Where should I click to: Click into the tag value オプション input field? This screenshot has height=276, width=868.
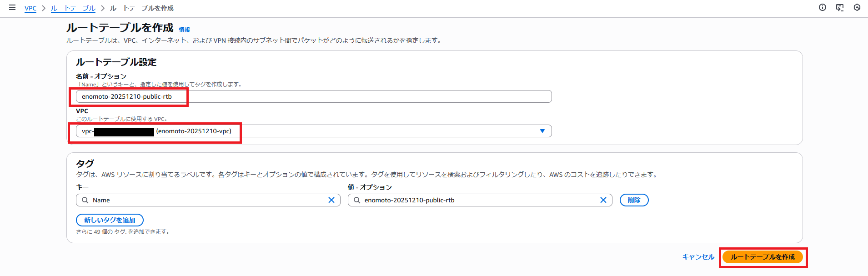477,200
